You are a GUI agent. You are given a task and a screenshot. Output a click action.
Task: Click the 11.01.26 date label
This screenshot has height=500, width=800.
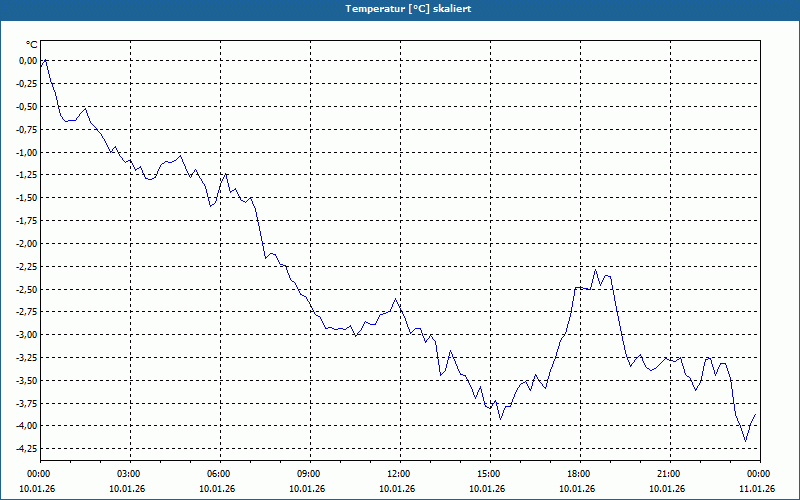click(x=757, y=489)
